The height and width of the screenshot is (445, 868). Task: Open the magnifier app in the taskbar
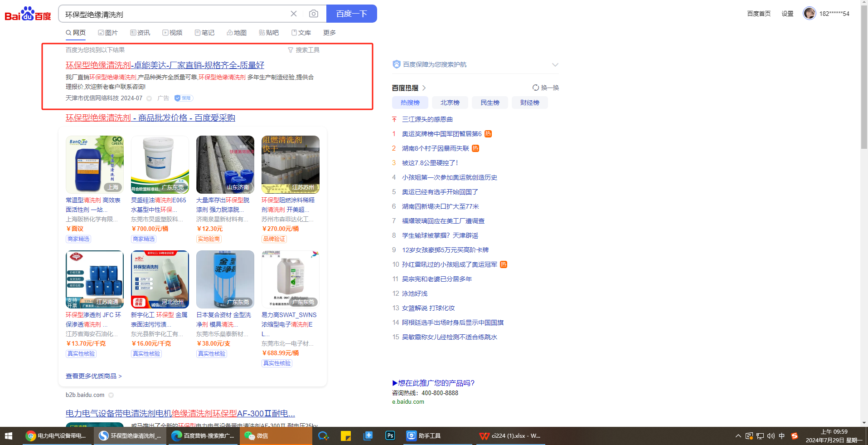(x=323, y=436)
